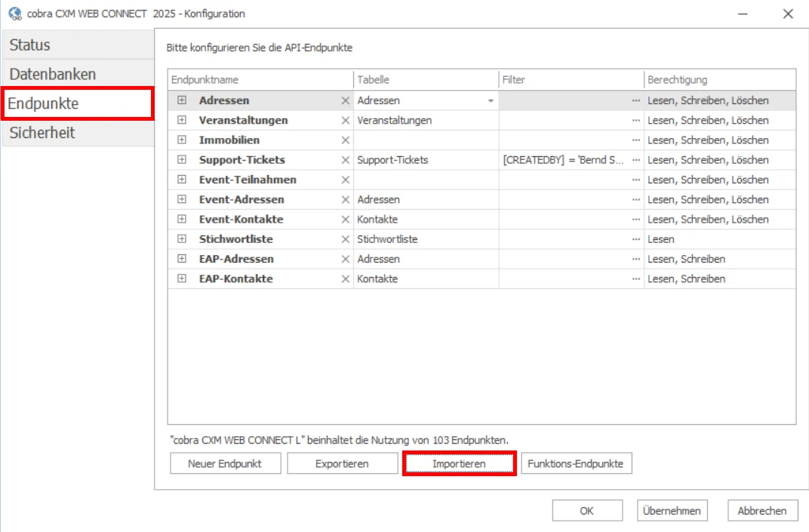The height and width of the screenshot is (532, 809).
Task: Select the 'Veranstaltungen' table cell
Action: click(426, 120)
